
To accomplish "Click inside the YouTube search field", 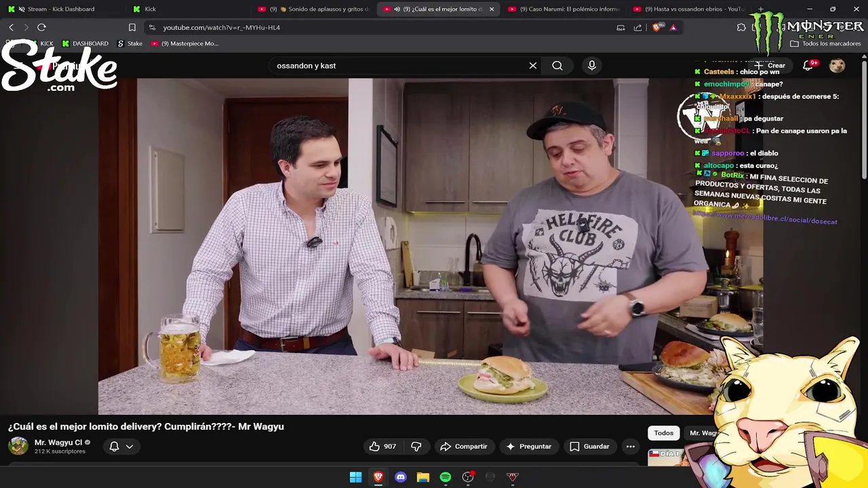I will pos(397,66).
